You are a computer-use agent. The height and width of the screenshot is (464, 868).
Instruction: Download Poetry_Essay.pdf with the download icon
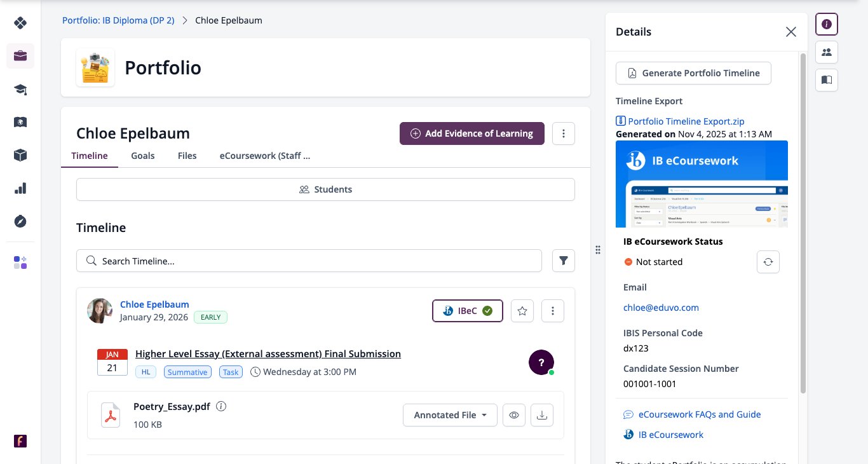pyautogui.click(x=542, y=415)
